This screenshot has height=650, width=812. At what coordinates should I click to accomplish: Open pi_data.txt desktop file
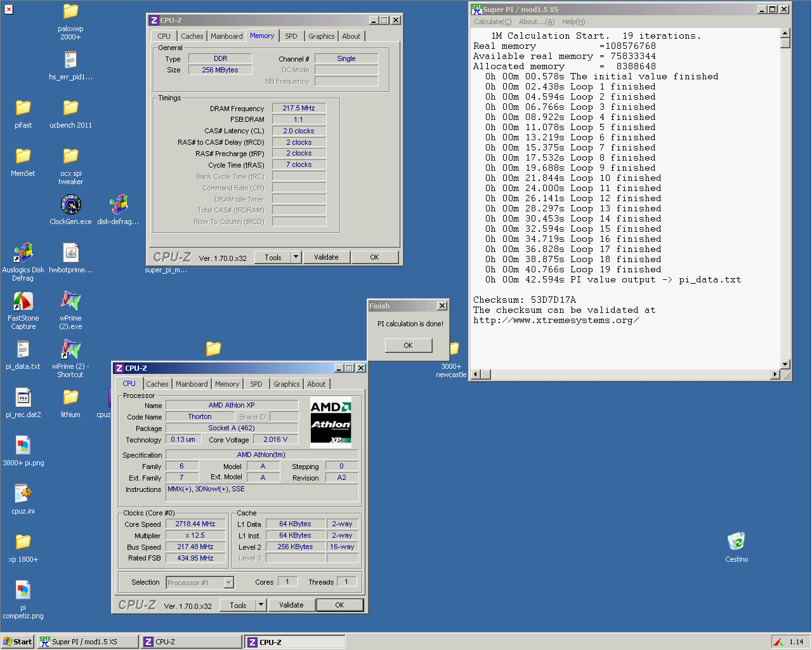(23, 350)
